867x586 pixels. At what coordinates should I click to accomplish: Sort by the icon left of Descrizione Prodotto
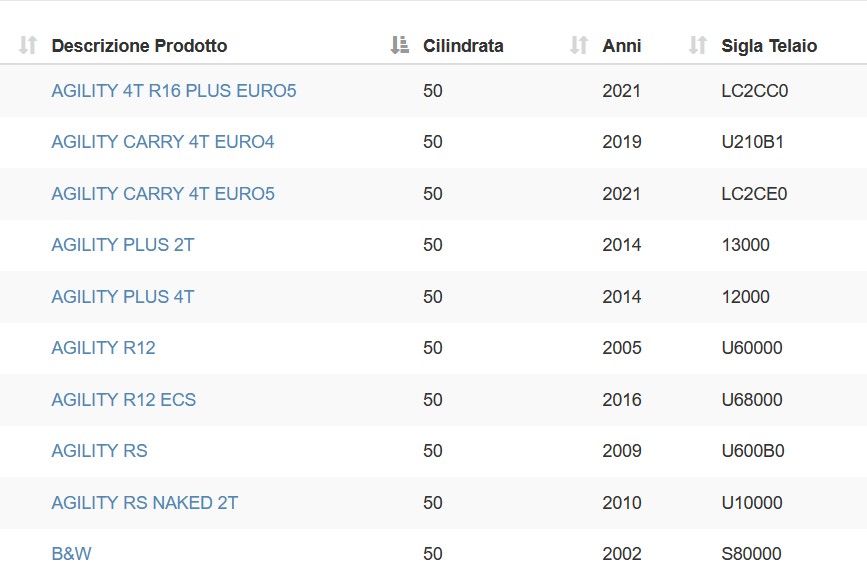28,45
